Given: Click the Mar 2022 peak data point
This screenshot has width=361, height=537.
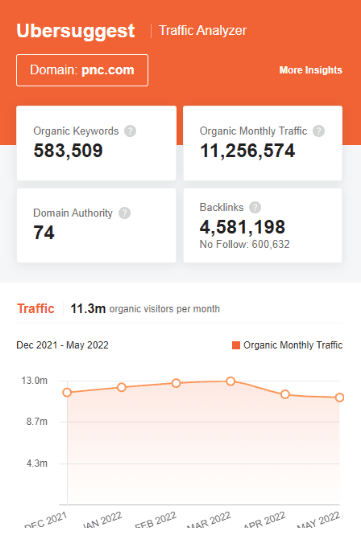Looking at the screenshot, I should pyautogui.click(x=231, y=381).
